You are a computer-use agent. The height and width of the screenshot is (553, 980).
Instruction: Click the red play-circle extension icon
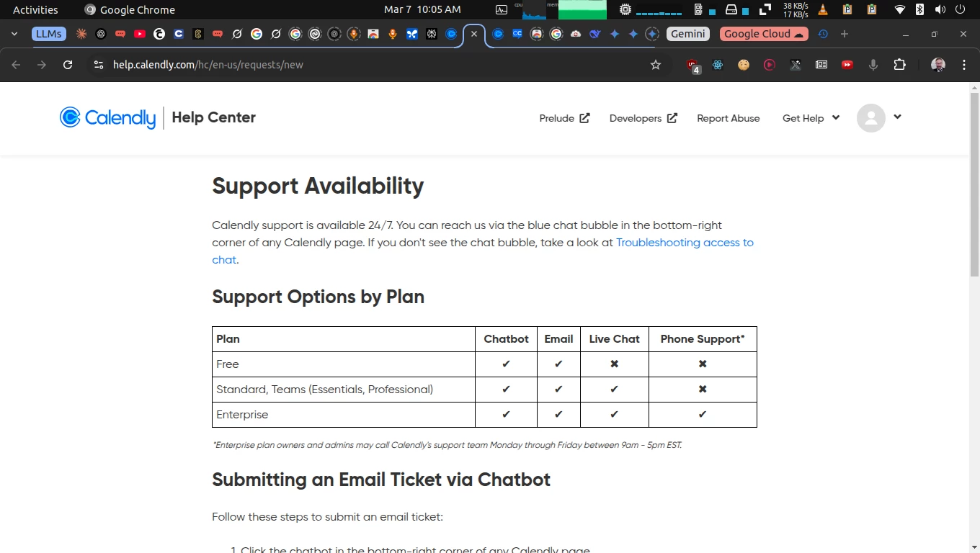point(770,65)
